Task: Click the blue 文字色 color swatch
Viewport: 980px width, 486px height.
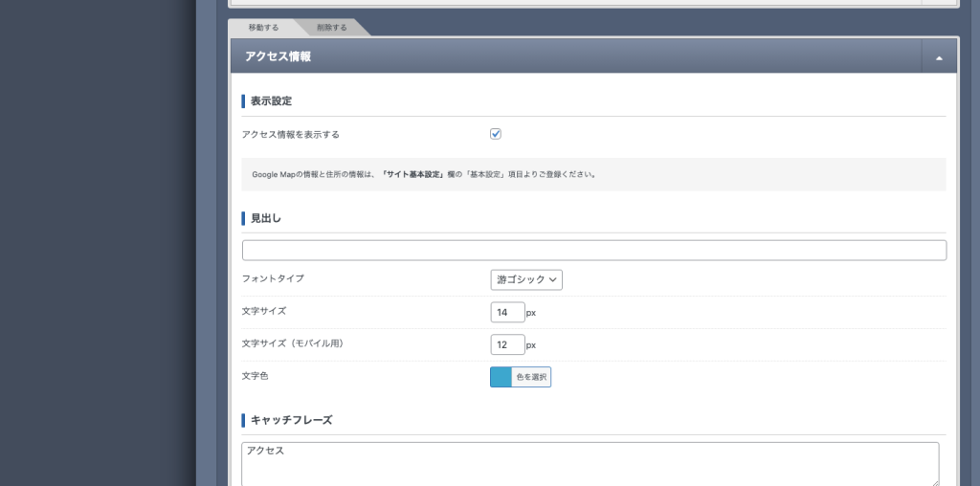Action: [x=501, y=377]
